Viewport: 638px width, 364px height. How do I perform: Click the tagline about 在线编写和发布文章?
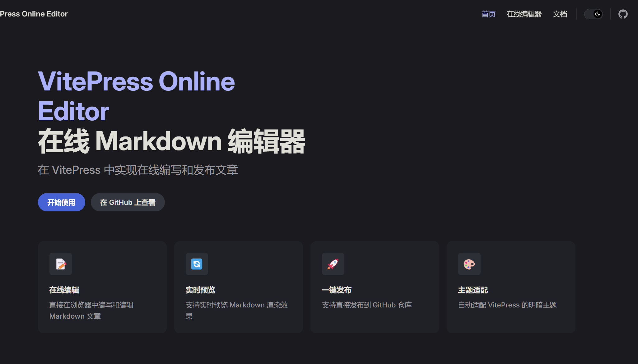(138, 170)
